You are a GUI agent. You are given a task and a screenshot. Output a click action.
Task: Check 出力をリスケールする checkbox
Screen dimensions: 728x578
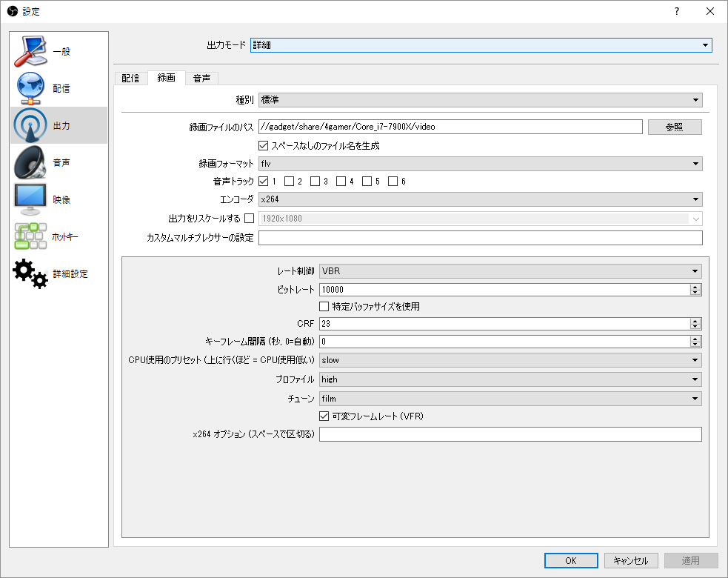point(250,219)
